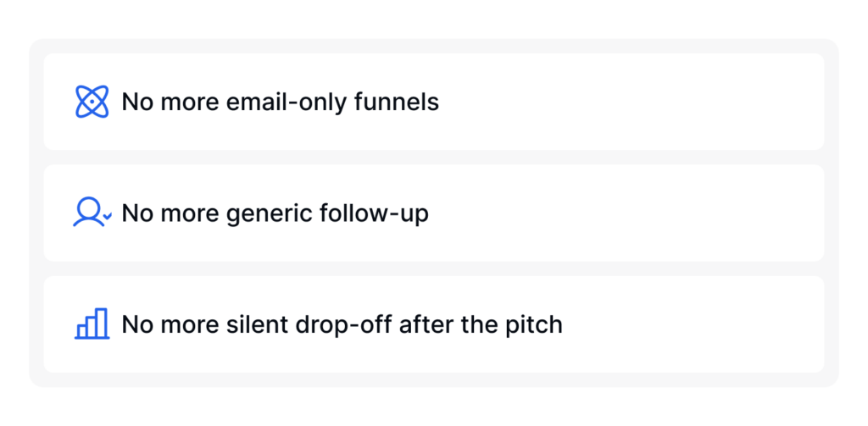The height and width of the screenshot is (426, 868).
Task: Open the "No more email-only funnels" item
Action: tap(433, 102)
